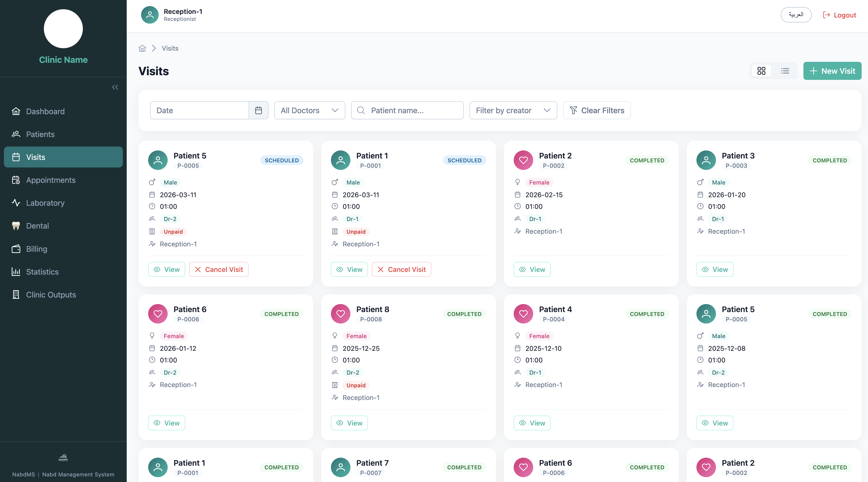868x482 pixels.
Task: Click date 2025-12-25 on Patient 8 card
Action: (x=361, y=348)
